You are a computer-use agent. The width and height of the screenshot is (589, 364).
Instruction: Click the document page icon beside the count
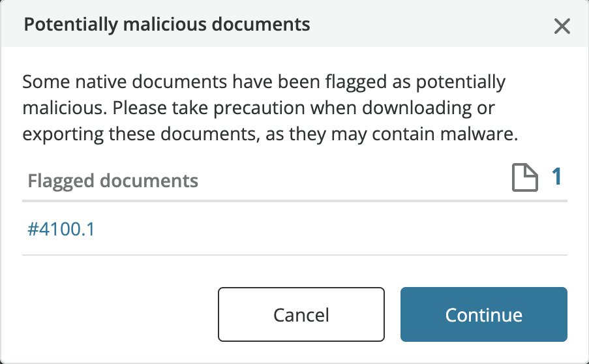click(525, 177)
